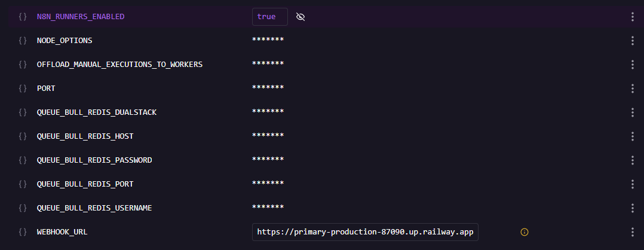The height and width of the screenshot is (250, 644).
Task: Reveal masked value of PORT variable
Action: (268, 89)
